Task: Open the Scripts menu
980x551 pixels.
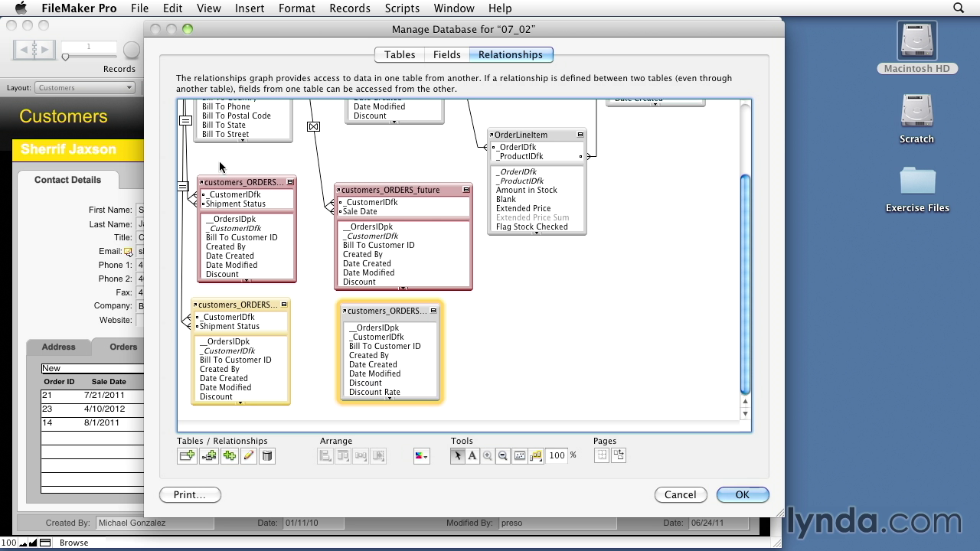Action: point(402,8)
